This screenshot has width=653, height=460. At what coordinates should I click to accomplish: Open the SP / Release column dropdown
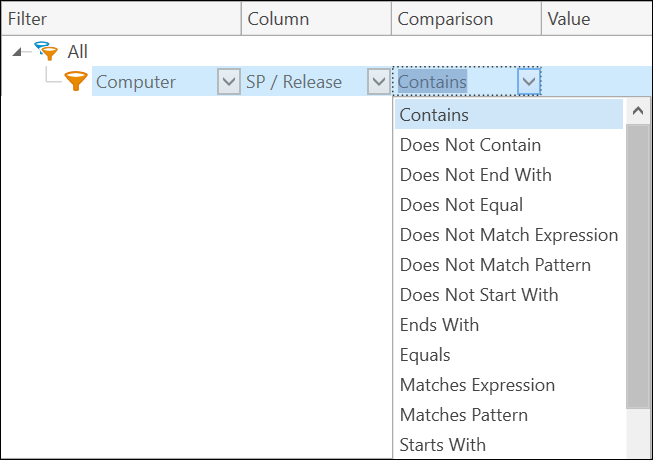(379, 82)
